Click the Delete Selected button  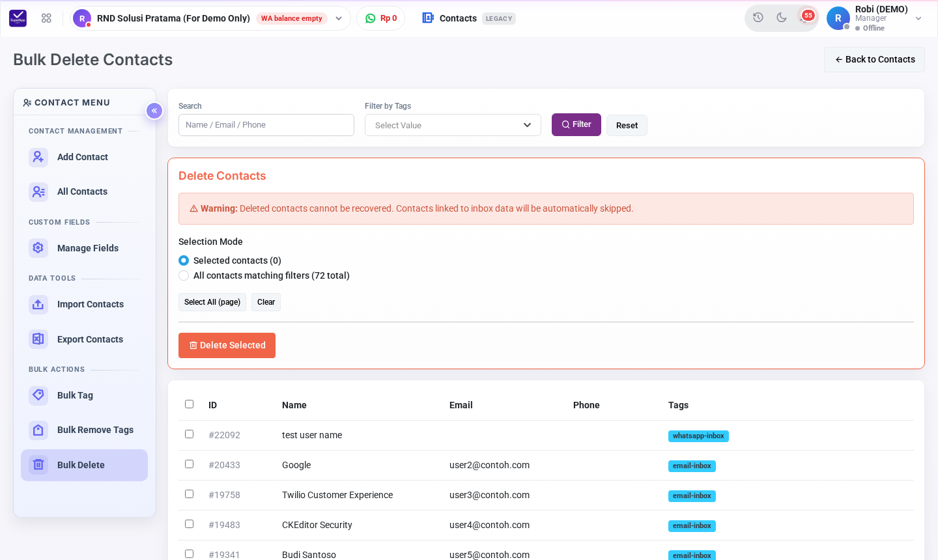click(x=227, y=345)
